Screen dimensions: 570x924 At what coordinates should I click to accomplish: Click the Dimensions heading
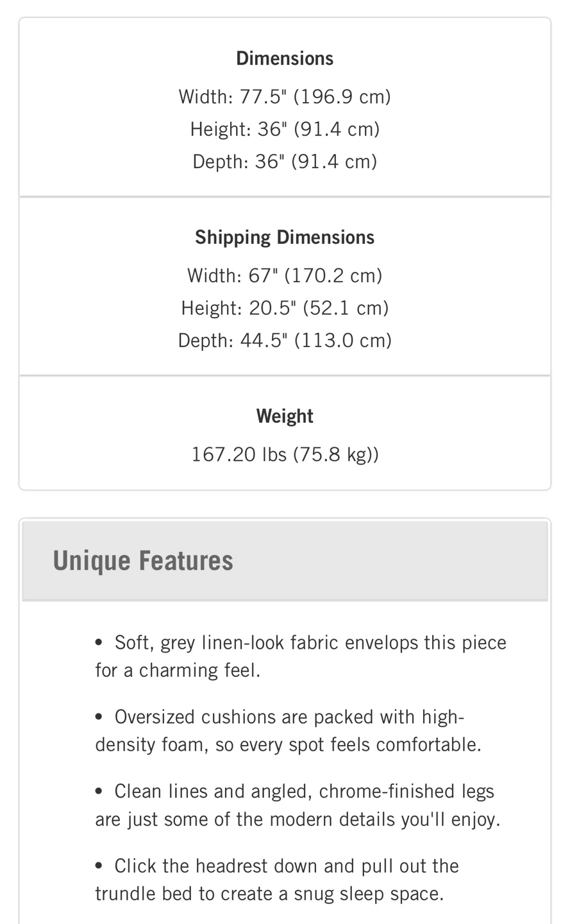point(285,58)
